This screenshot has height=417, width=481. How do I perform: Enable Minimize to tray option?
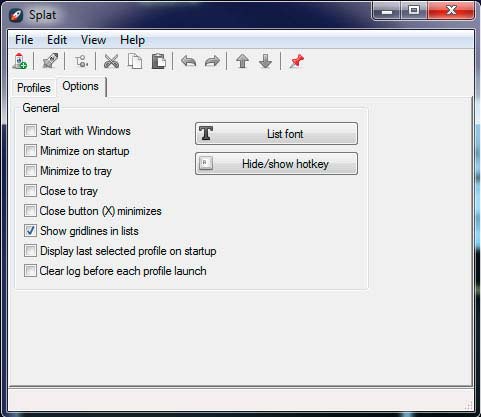[30, 171]
